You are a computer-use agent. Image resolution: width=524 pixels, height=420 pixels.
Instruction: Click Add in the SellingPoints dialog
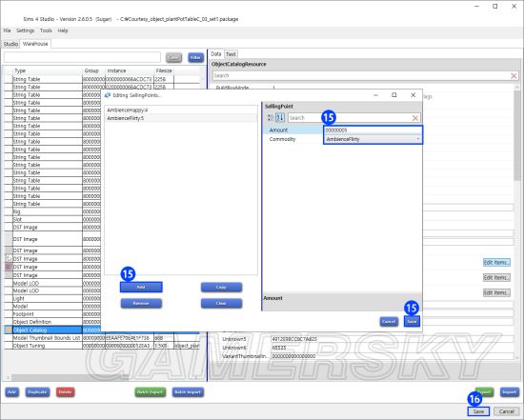pyautogui.click(x=141, y=287)
